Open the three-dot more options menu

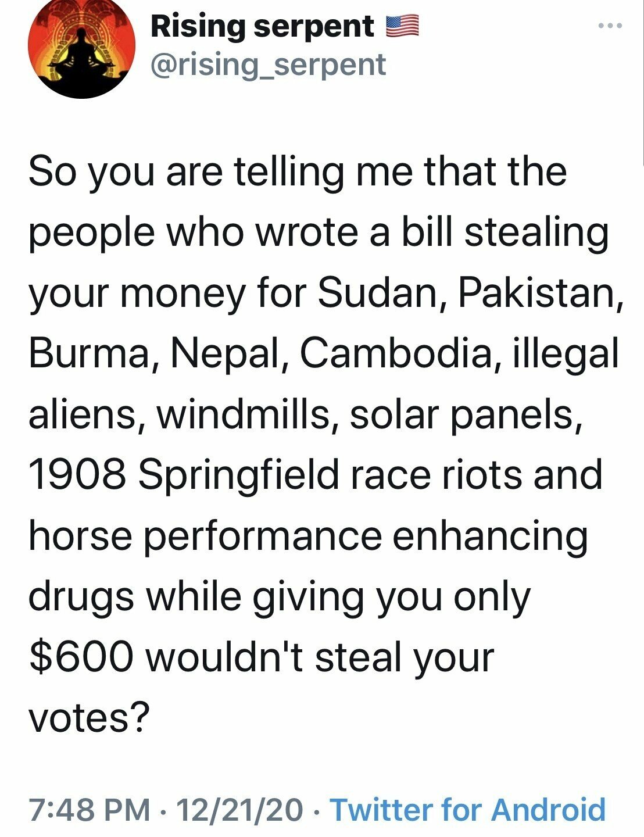click(611, 26)
